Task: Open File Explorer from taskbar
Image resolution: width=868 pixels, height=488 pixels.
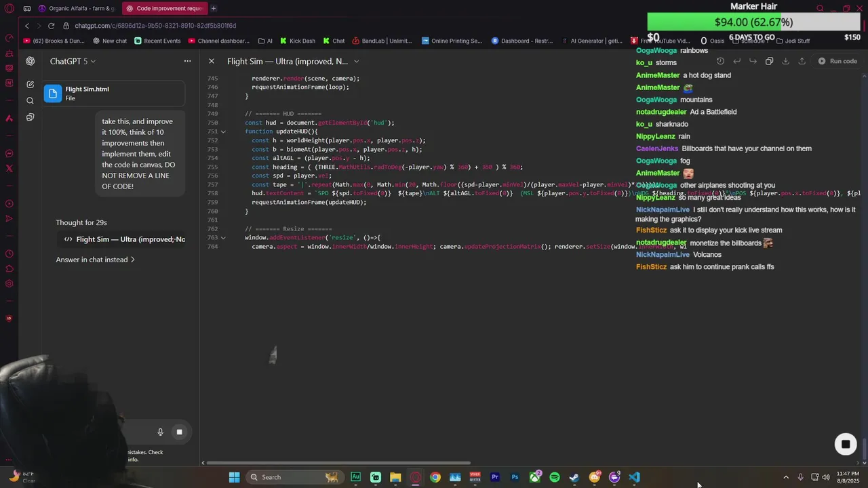Action: tap(395, 477)
